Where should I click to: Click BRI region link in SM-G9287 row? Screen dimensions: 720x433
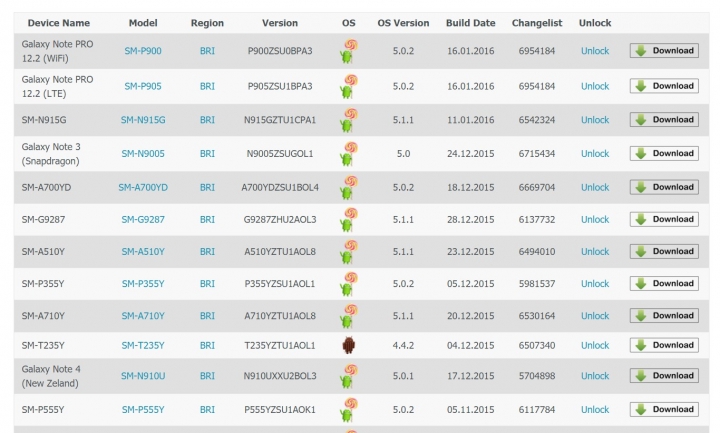pyautogui.click(x=207, y=219)
